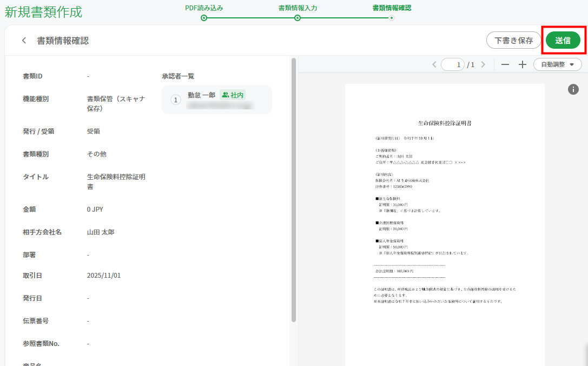Zoom in the PDF preview

tap(523, 64)
